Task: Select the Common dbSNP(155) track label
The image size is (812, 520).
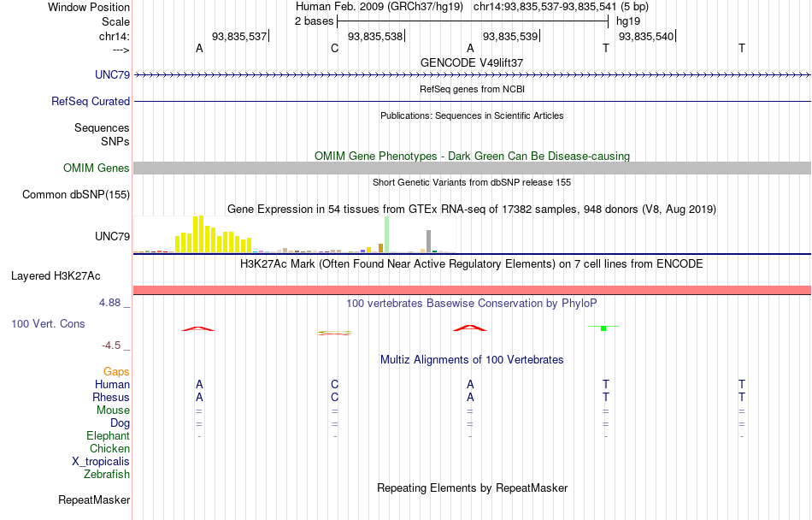Action: coord(75,195)
